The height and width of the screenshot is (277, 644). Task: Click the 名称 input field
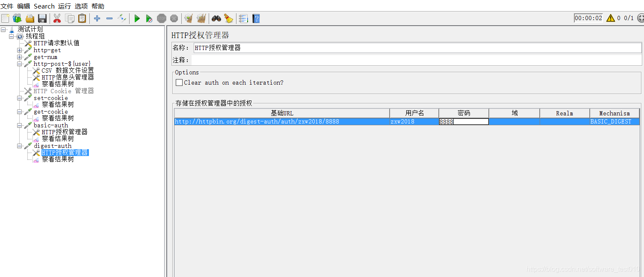pyautogui.click(x=417, y=48)
